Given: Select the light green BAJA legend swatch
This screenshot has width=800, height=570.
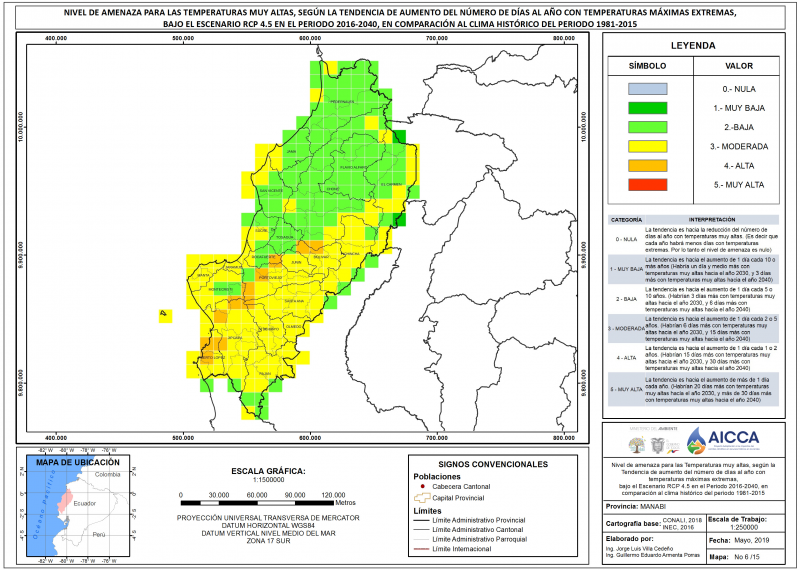Looking at the screenshot, I should 647,127.
